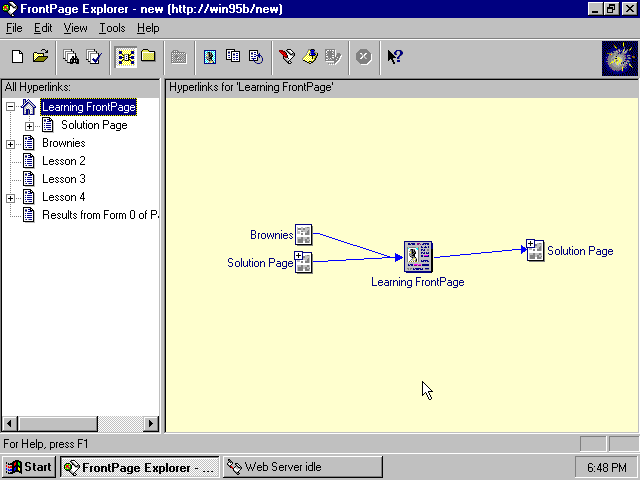Click the right-side Solution Page diagram label

[x=580, y=251]
